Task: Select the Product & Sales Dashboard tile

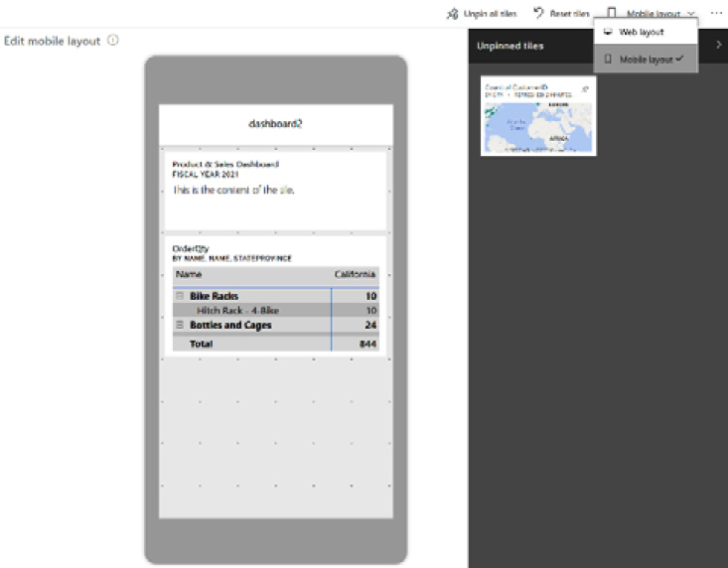Action: (275, 189)
